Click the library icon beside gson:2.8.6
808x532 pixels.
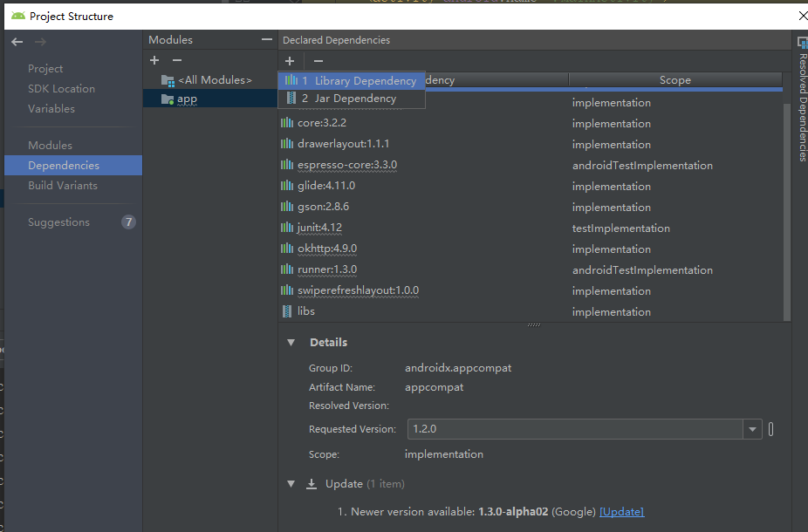pos(286,207)
